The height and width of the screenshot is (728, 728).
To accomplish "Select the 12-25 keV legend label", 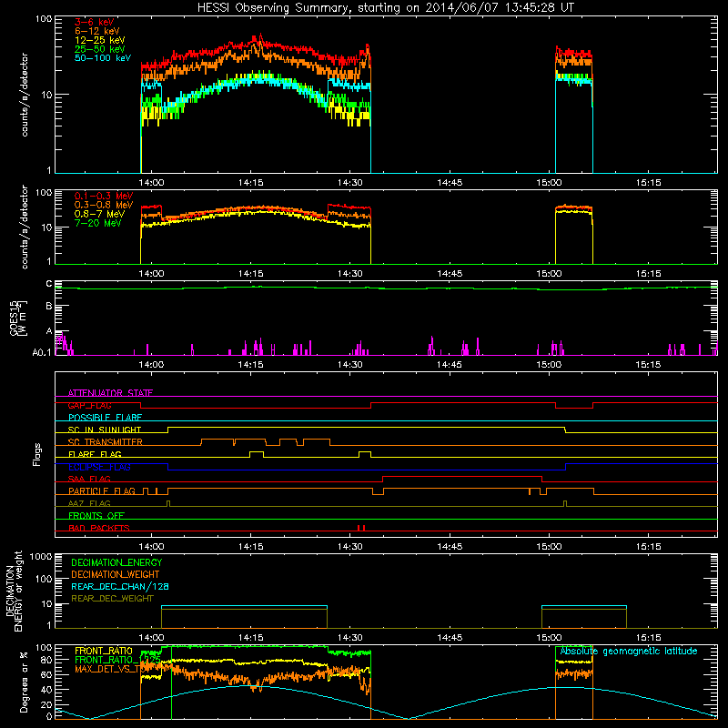I will click(100, 40).
